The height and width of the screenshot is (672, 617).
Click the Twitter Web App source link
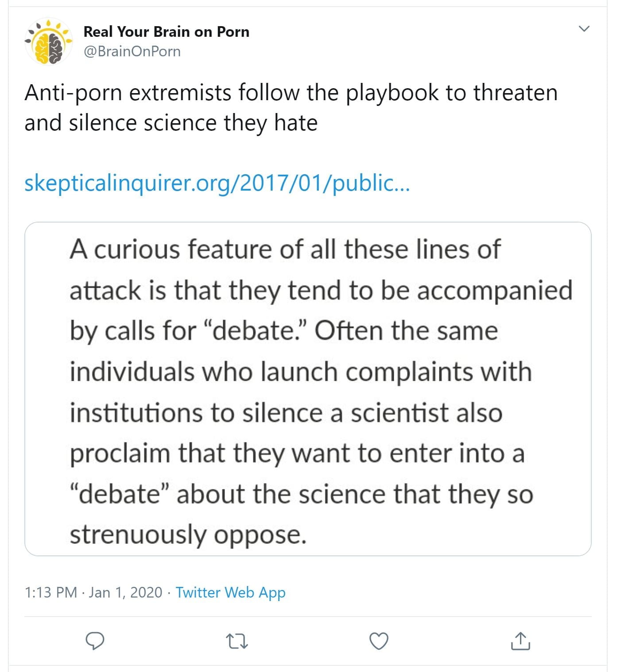click(230, 592)
